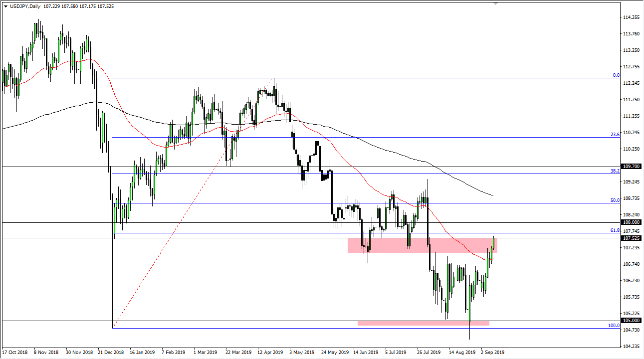This screenshot has width=644, height=359.
Task: Click the 12 Apr 2019 date label
Action: pos(270,352)
